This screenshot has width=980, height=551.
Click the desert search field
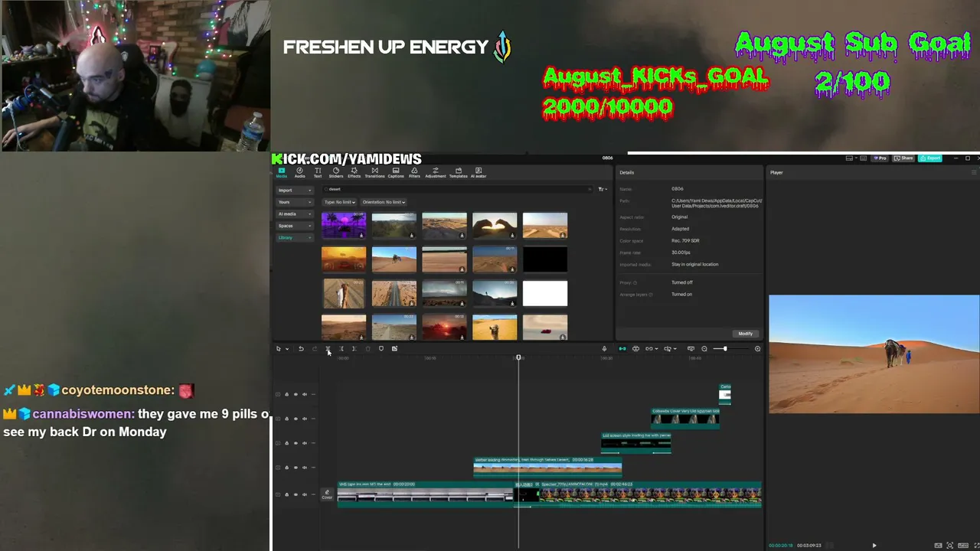(x=458, y=189)
